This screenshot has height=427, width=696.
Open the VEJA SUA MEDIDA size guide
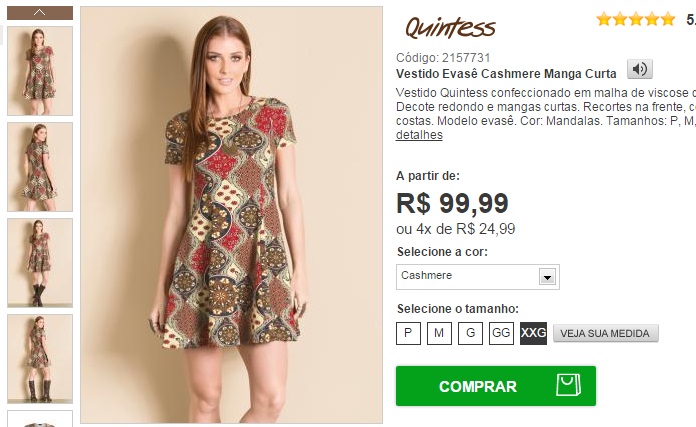pos(605,333)
